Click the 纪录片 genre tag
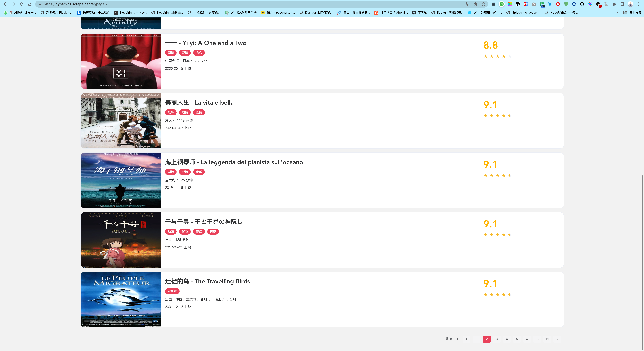 click(x=172, y=291)
